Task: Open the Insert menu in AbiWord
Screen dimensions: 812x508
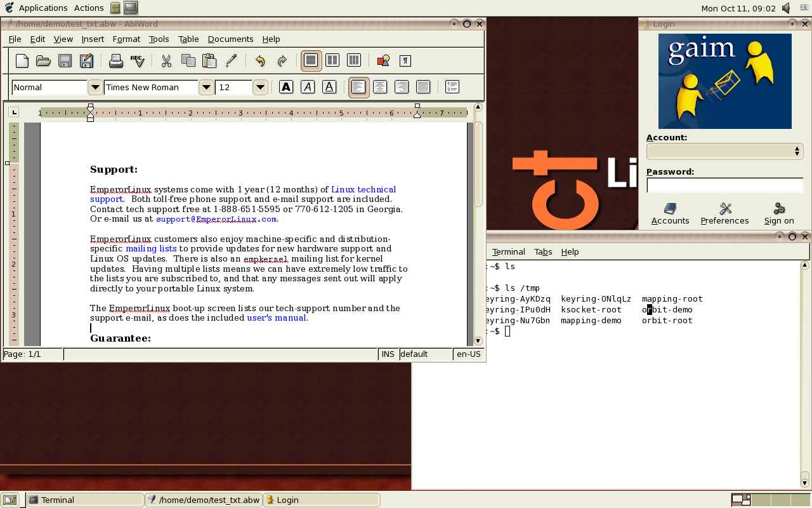Action: [x=93, y=39]
